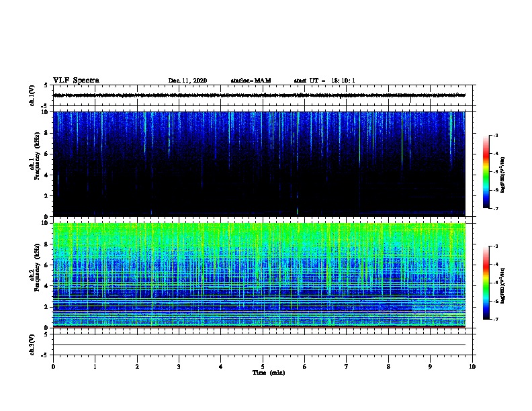Click the "10" kHz tick on ch.1 spectrogram axis
The height and width of the screenshot is (411, 532).
coord(46,112)
